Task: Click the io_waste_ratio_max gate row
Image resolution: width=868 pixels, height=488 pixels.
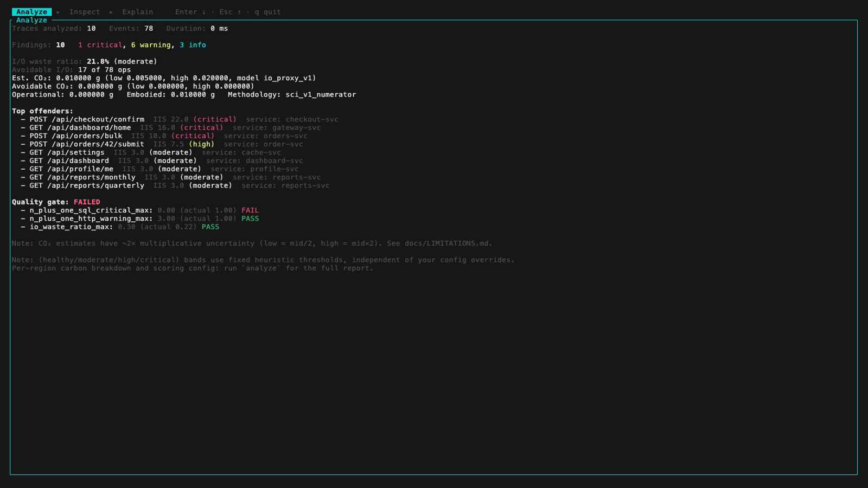Action: (120, 227)
